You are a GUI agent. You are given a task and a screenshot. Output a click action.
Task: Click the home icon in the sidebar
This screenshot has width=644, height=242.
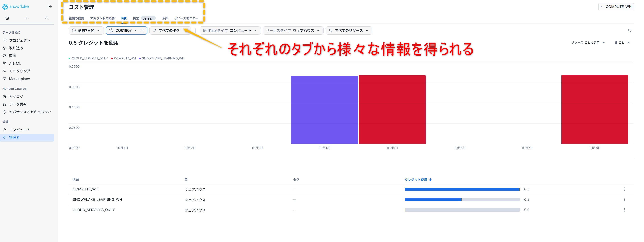pyautogui.click(x=7, y=18)
